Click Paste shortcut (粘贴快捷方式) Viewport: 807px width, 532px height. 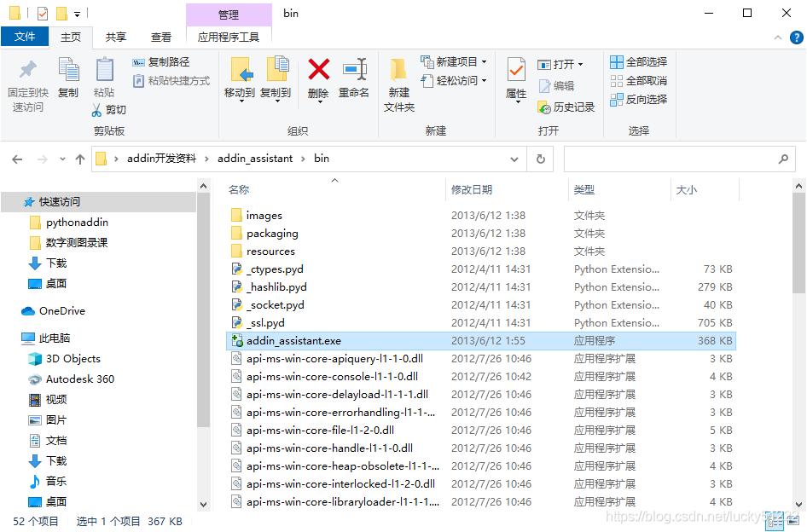(171, 81)
